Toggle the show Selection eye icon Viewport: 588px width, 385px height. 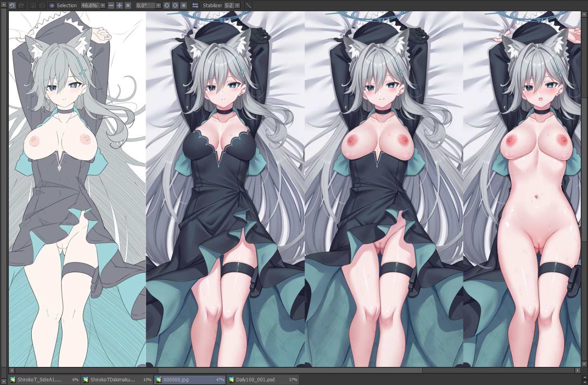pos(52,5)
